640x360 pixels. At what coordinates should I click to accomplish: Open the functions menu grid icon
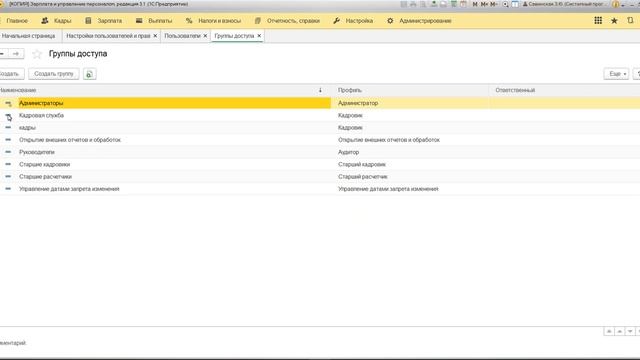pos(598,20)
